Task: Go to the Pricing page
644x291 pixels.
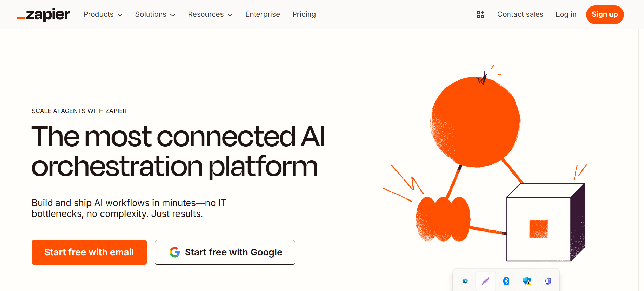Action: click(x=304, y=14)
